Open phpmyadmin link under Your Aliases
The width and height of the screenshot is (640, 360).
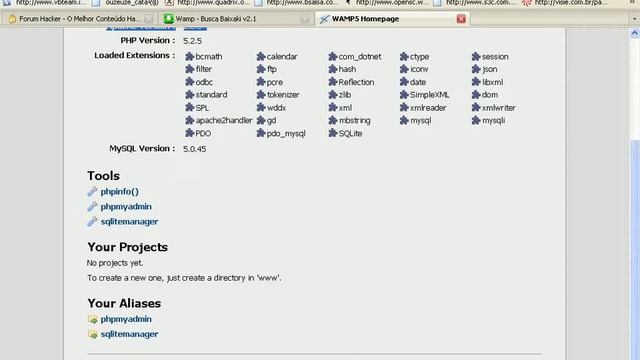[126, 319]
